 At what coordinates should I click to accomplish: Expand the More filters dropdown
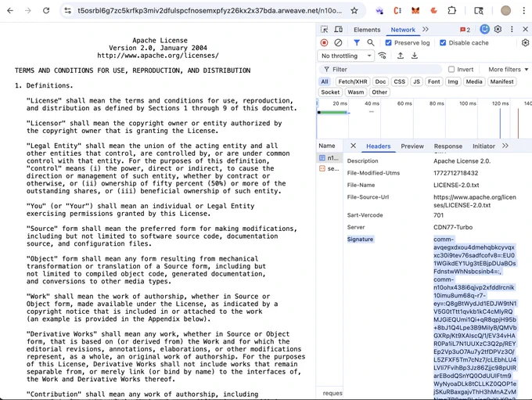click(x=508, y=69)
